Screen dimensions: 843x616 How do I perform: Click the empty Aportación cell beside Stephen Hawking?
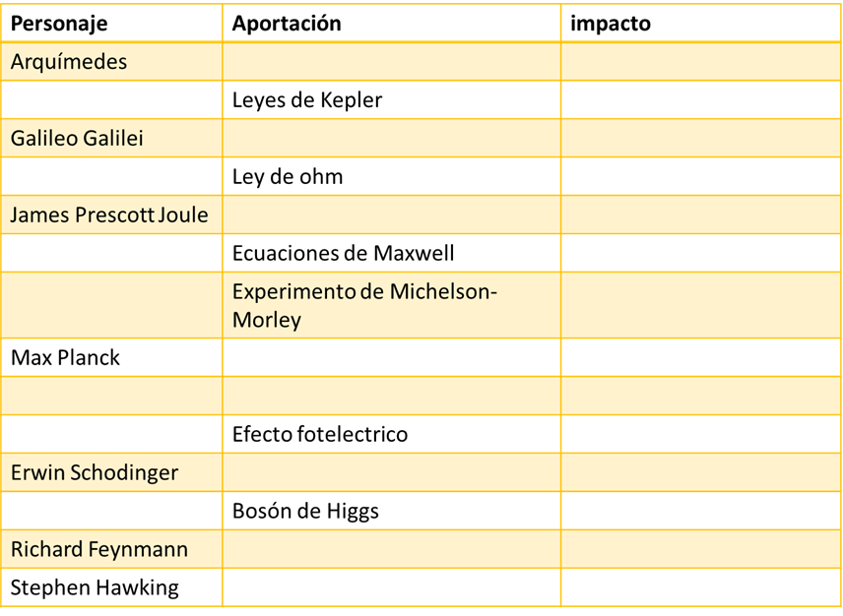[x=391, y=588]
